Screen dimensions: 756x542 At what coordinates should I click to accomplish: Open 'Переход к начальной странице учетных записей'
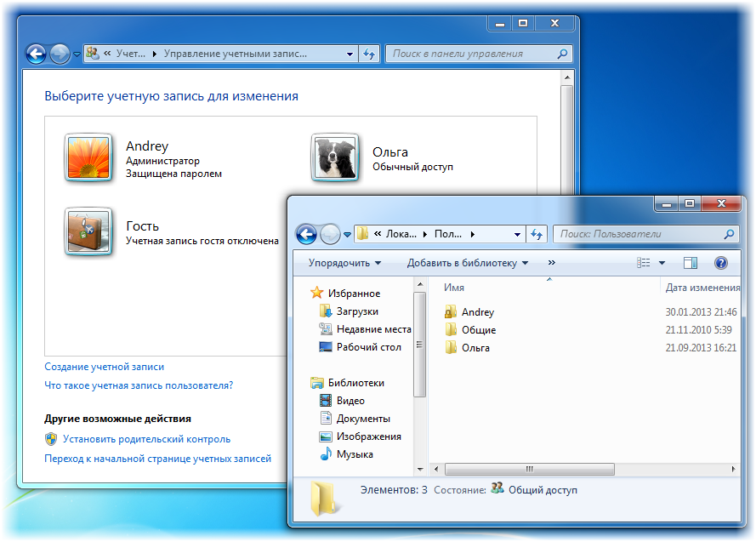[157, 459]
